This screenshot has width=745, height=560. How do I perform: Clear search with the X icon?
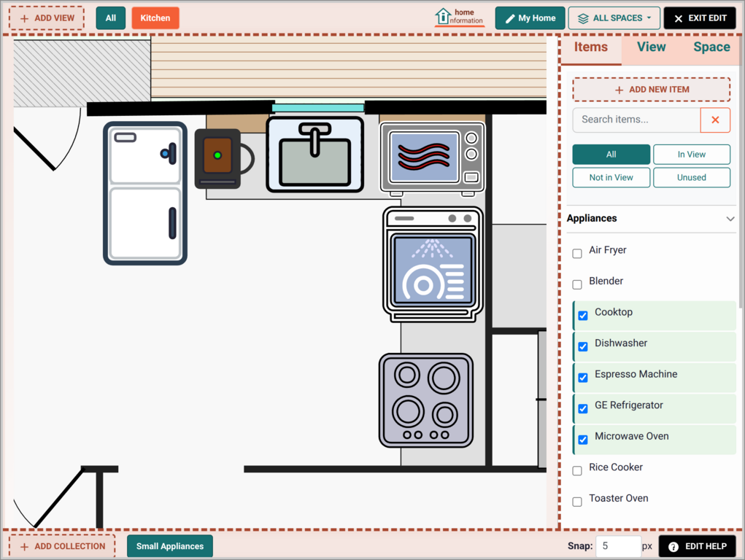pyautogui.click(x=715, y=120)
